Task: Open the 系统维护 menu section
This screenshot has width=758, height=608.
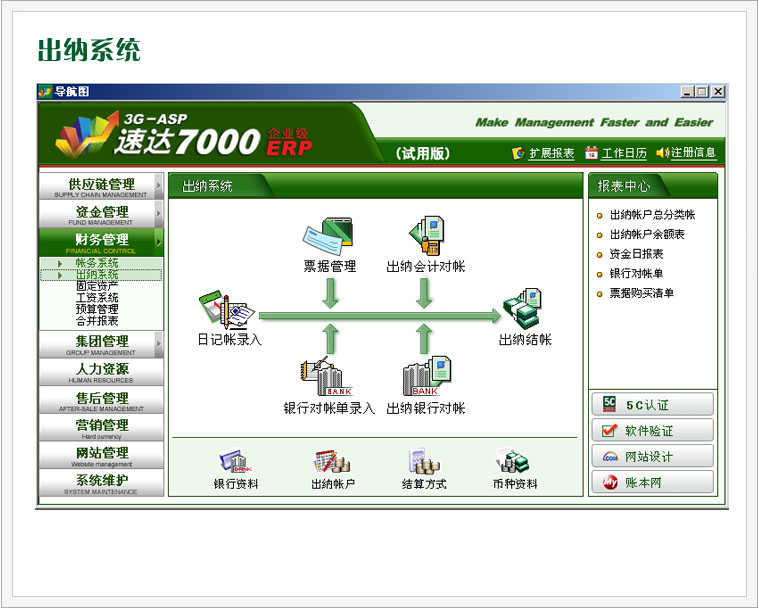Action: pos(101,483)
